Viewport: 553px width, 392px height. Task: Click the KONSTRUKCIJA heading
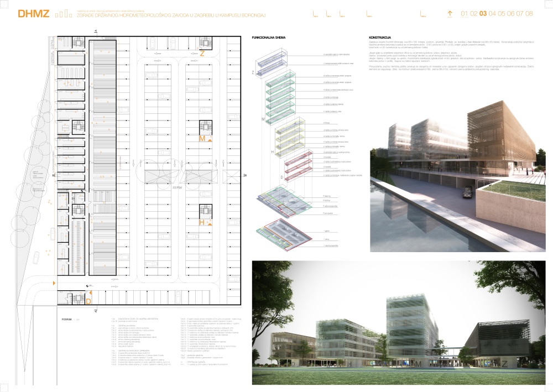point(380,38)
